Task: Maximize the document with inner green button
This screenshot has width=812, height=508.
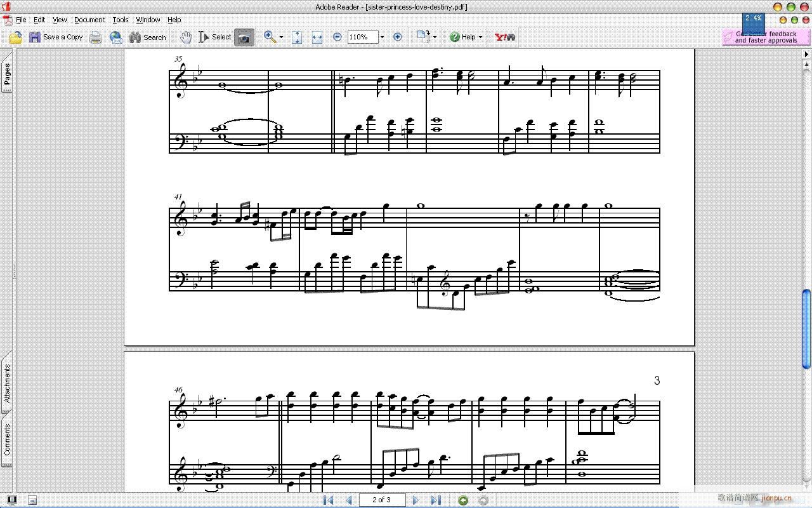Action: coord(795,20)
